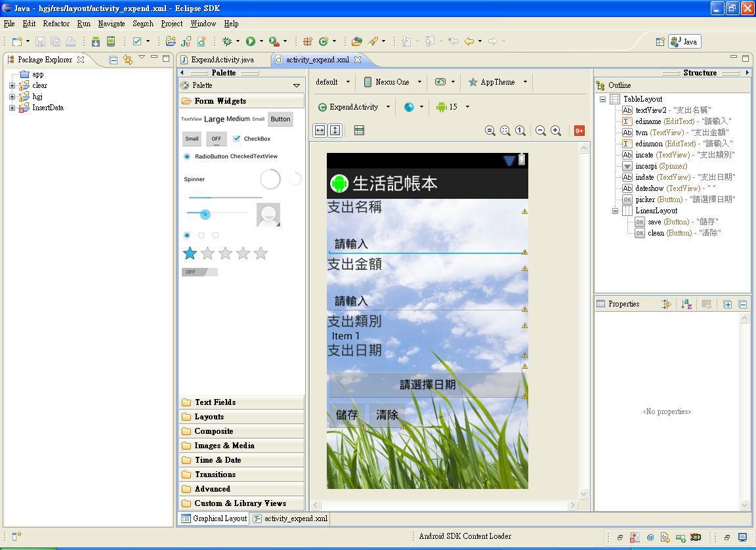Viewport: 756px width, 550px height.
Task: Click the 請選擇日期 button in preview
Action: coord(427,385)
